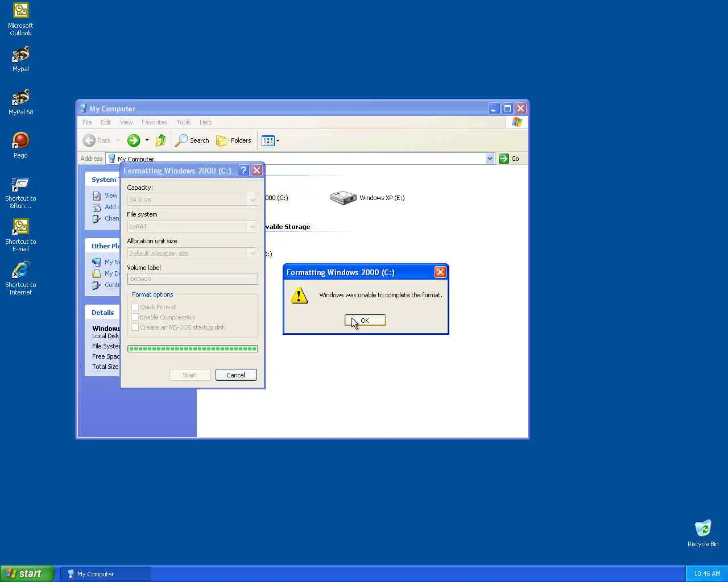Close the format error message dialog
Image resolution: width=728 pixels, height=582 pixels.
click(440, 272)
